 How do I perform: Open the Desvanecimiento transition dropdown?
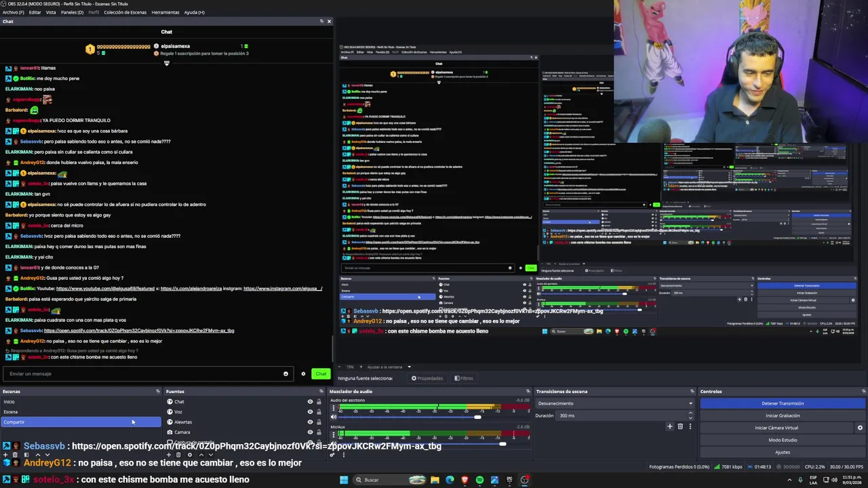pos(615,403)
